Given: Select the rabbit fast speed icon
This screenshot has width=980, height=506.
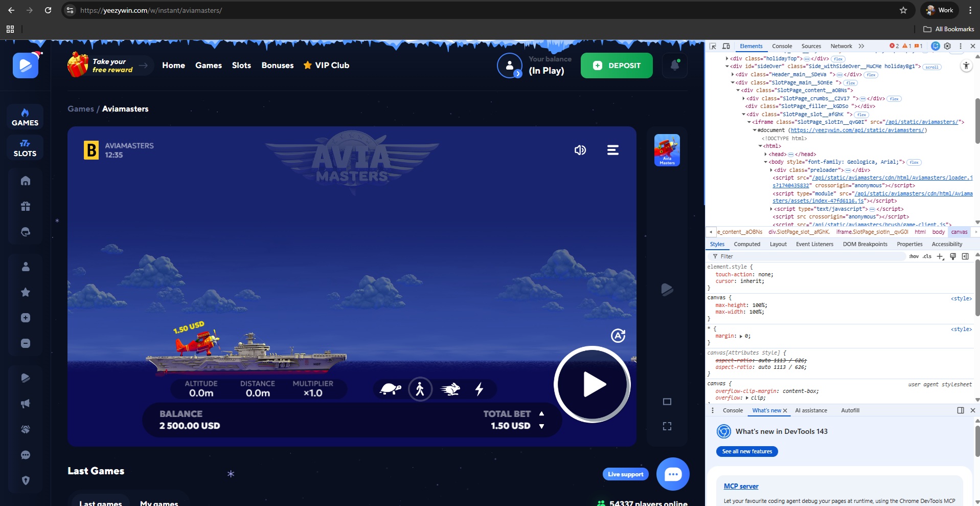Looking at the screenshot, I should coord(450,389).
